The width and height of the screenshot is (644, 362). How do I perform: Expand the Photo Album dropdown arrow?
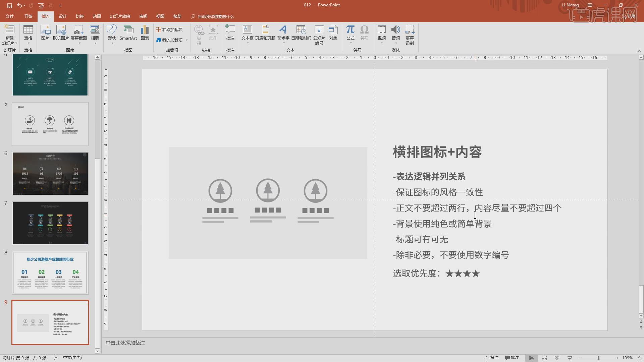(x=95, y=43)
